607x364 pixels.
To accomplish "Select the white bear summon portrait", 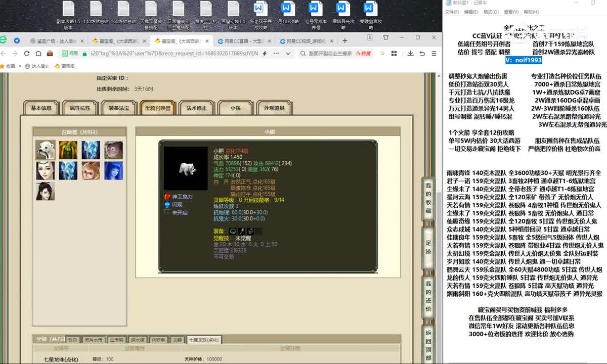I will coord(46,150).
